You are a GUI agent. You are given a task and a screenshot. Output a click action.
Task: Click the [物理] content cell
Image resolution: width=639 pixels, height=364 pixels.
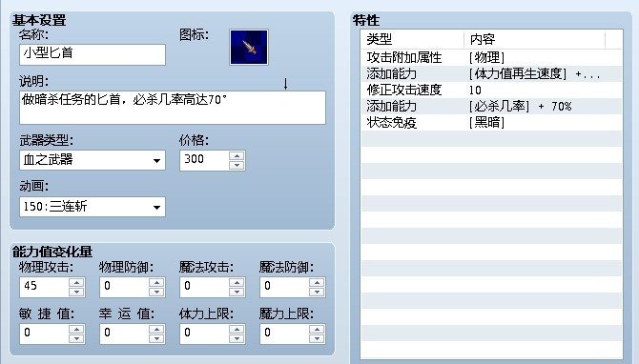486,57
